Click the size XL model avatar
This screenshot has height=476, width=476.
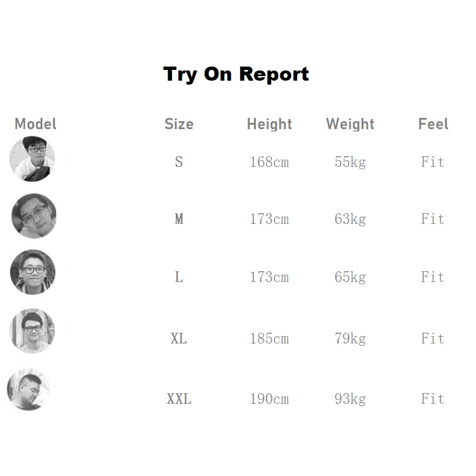32,330
